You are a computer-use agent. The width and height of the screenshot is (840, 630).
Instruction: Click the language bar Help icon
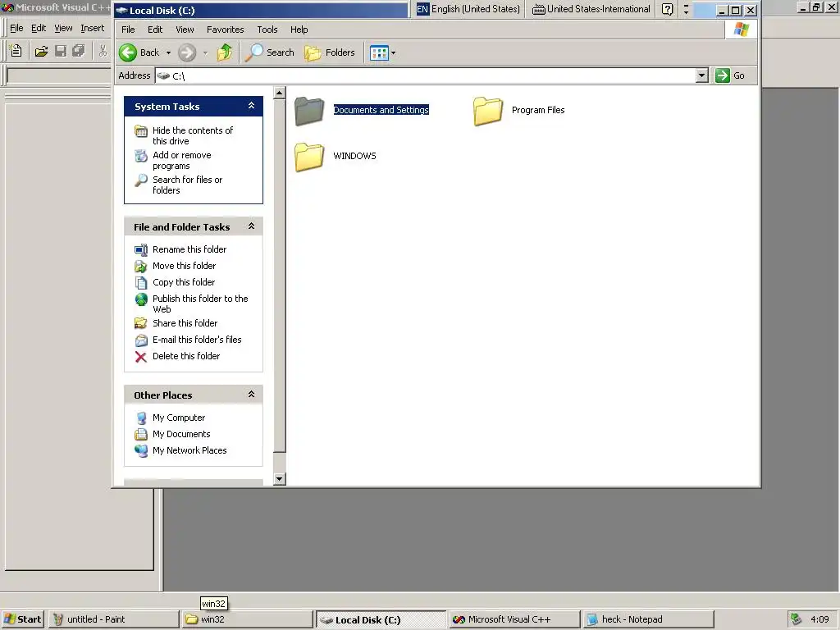coord(667,9)
